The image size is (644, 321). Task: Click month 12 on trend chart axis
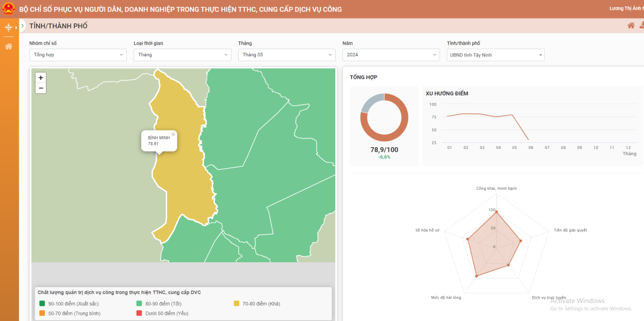[x=628, y=148]
